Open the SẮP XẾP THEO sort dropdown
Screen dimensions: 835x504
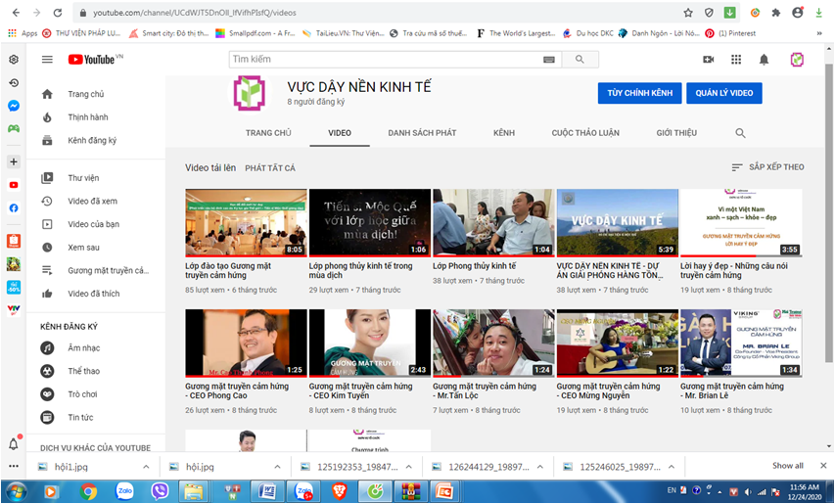coord(768,167)
